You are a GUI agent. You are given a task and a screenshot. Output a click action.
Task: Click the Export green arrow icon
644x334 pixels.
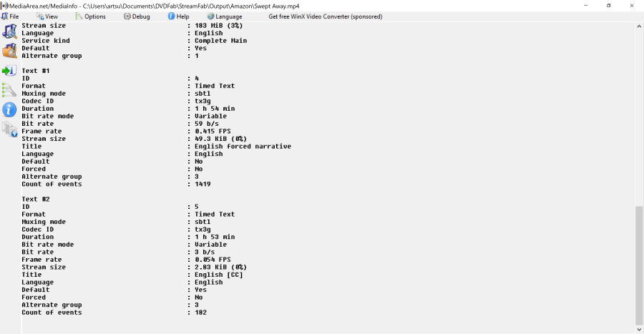9,71
